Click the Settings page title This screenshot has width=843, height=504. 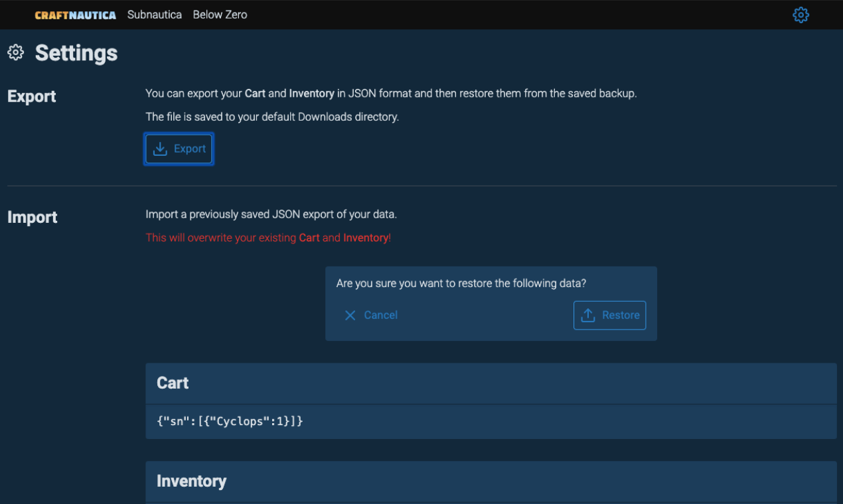76,53
